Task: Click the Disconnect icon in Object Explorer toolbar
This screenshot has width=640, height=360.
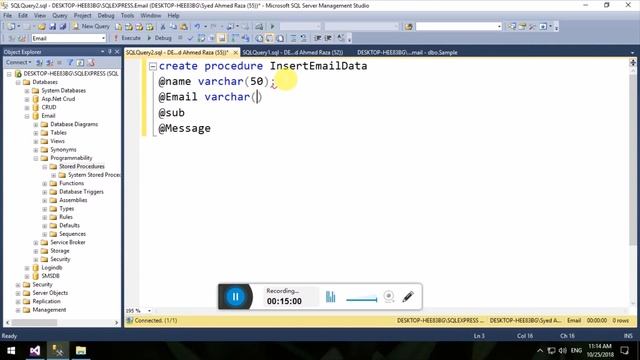Action: (x=49, y=62)
